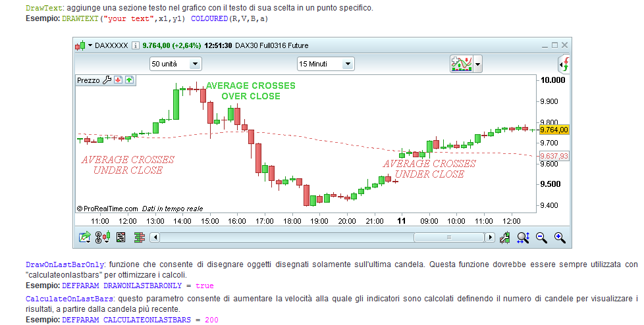Screen dimensions: 644x325
Task: Expand the indicator button dropdown arrow
Action: (x=477, y=64)
